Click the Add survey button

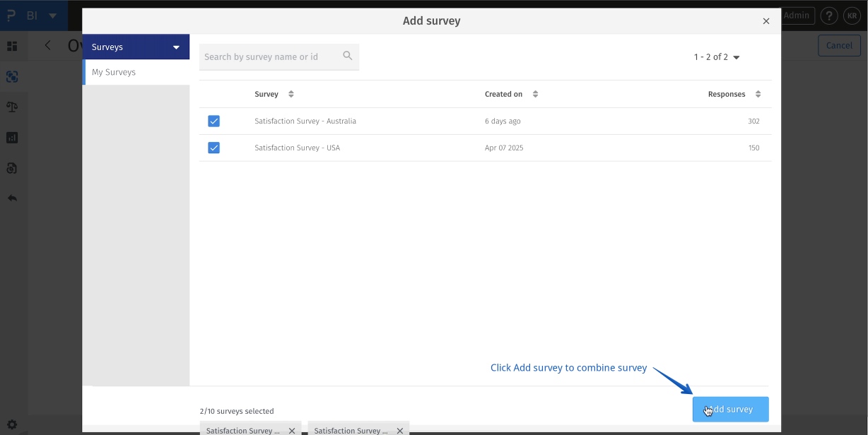[730, 409]
